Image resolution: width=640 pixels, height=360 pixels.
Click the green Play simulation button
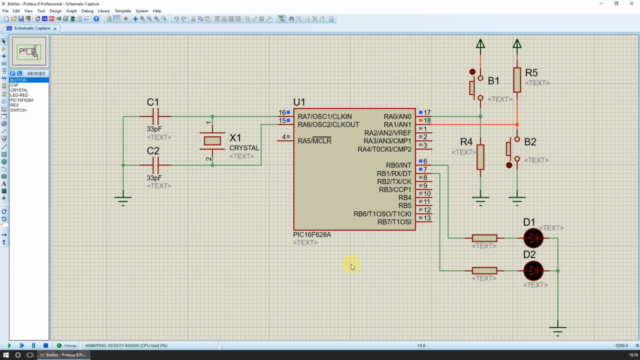[9, 346]
